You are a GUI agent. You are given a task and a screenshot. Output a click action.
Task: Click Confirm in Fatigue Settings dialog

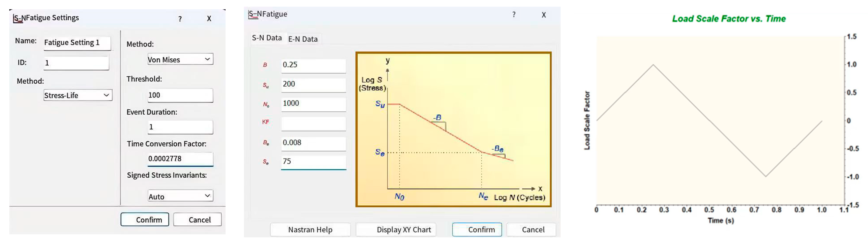pos(145,220)
